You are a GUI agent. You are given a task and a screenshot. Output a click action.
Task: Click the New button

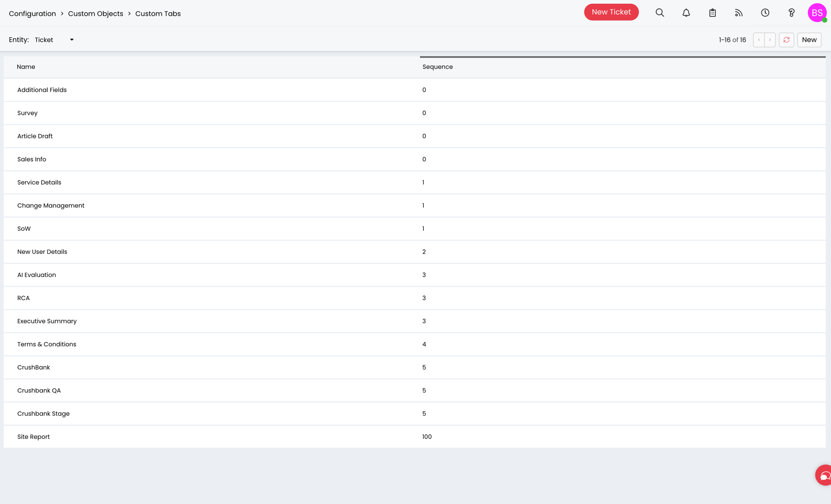coord(809,40)
